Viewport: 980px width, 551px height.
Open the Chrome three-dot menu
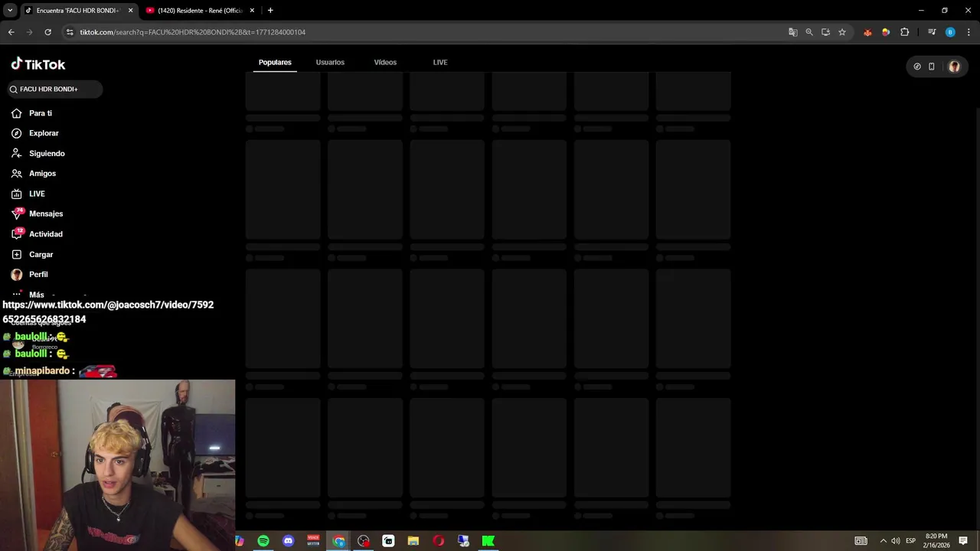pyautogui.click(x=969, y=32)
